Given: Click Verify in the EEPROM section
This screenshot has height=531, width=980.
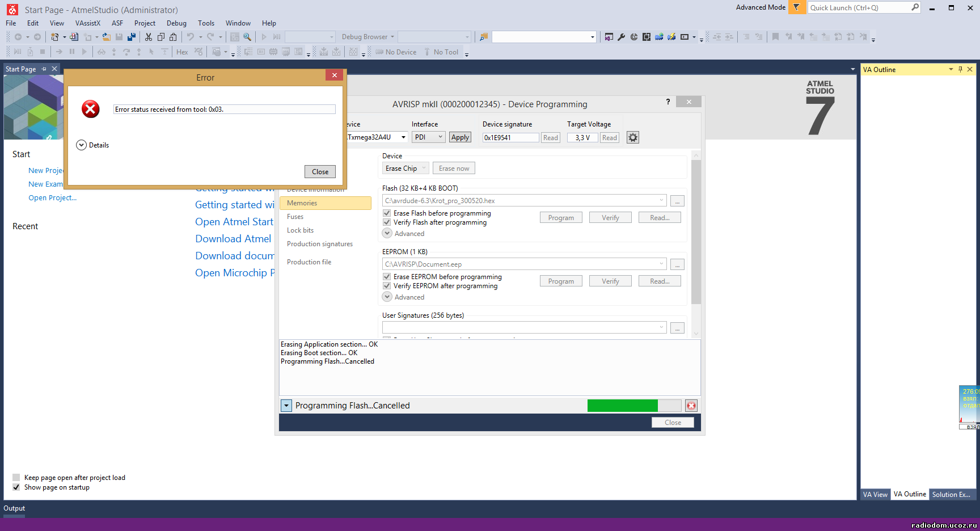Looking at the screenshot, I should [x=610, y=281].
